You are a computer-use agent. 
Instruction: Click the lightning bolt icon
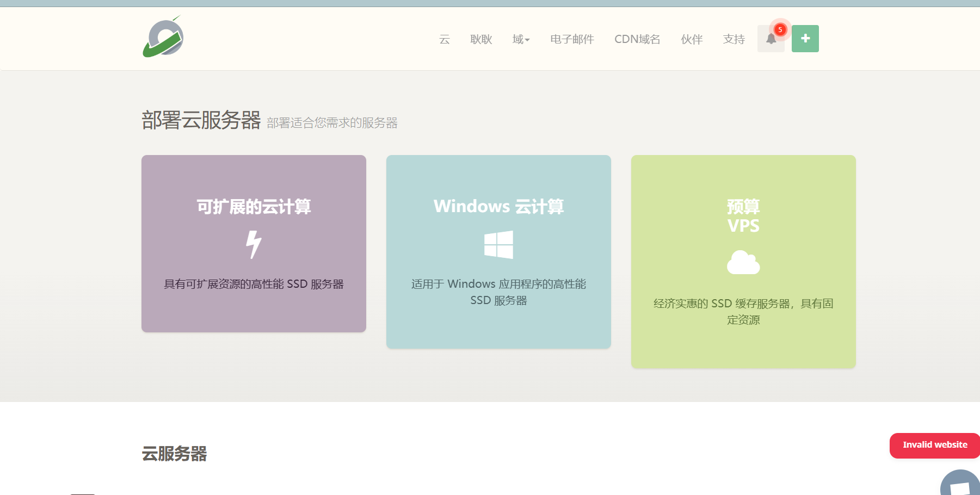254,244
